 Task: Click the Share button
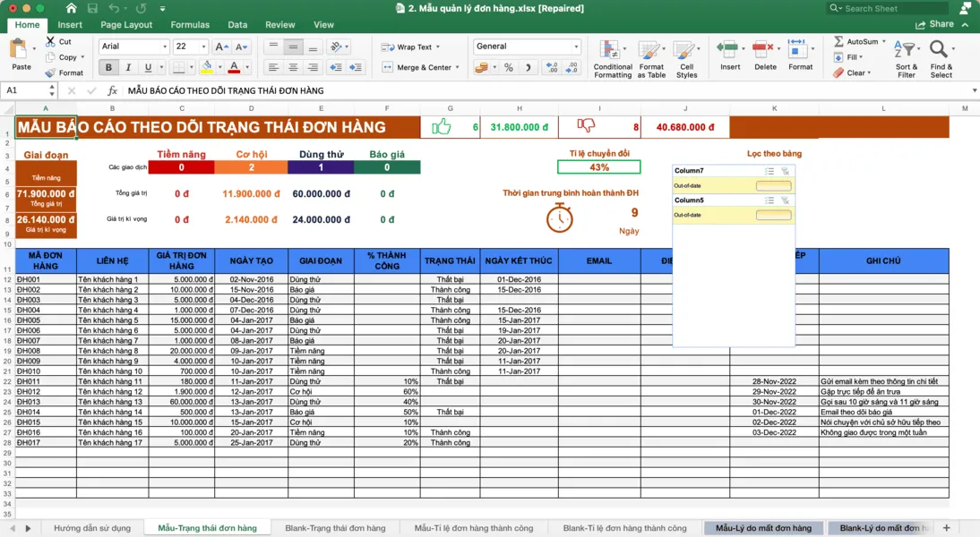coord(941,24)
